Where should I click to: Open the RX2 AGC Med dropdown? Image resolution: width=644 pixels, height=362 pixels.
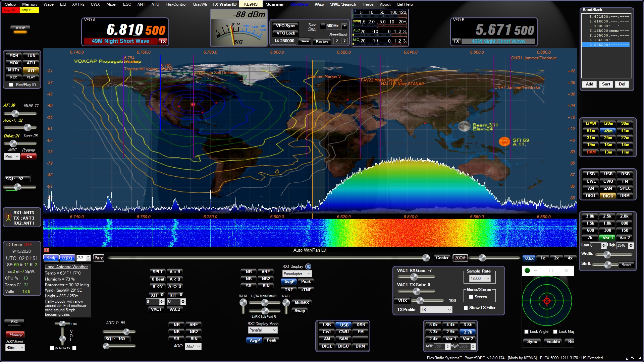pos(193,347)
